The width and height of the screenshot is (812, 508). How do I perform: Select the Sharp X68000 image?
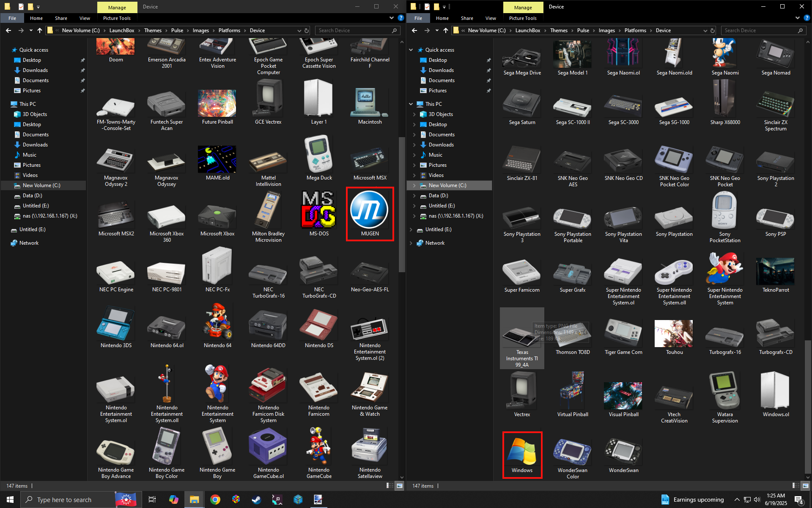[725, 103]
